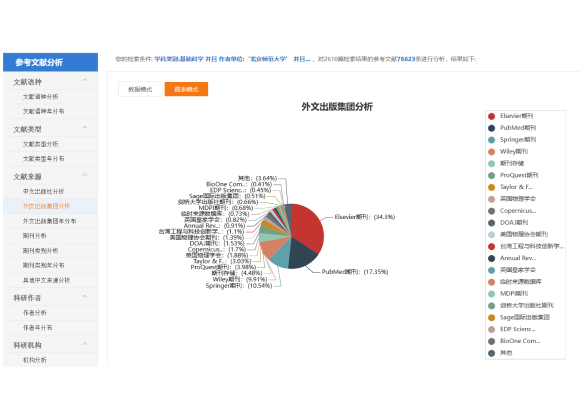Image resolution: width=580 pixels, height=414 pixels.
Task: Click the Taylor & F... legend dot icon
Action: click(x=492, y=187)
